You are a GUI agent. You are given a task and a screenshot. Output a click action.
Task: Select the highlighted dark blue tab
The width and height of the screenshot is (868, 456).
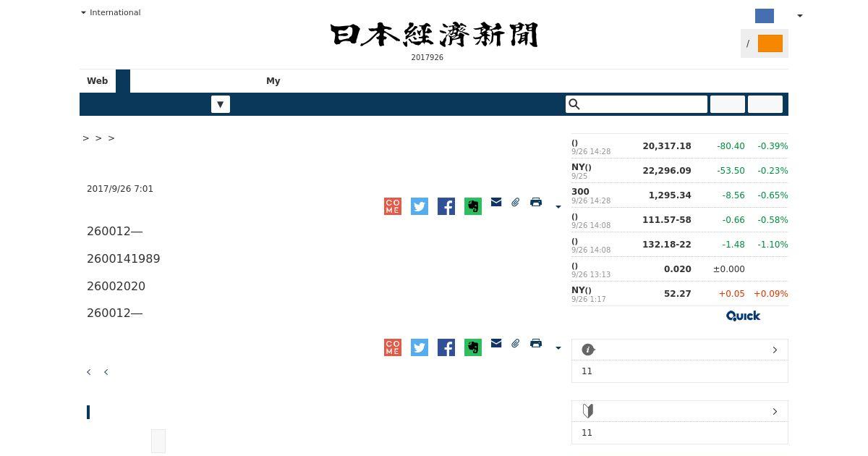click(123, 81)
